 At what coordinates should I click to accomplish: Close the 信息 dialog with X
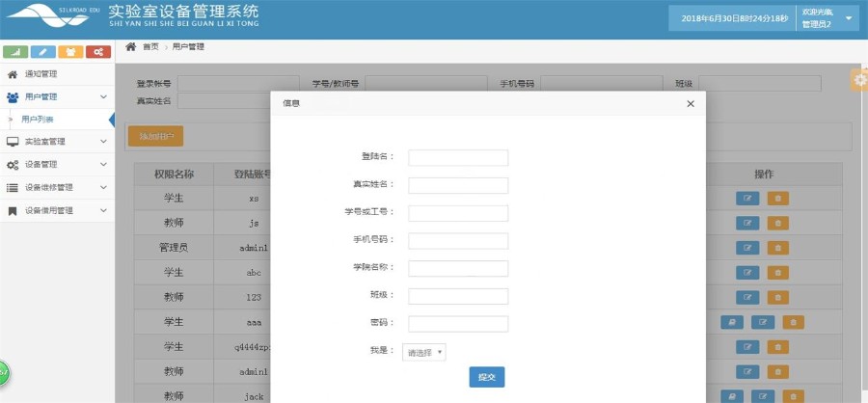click(x=691, y=103)
